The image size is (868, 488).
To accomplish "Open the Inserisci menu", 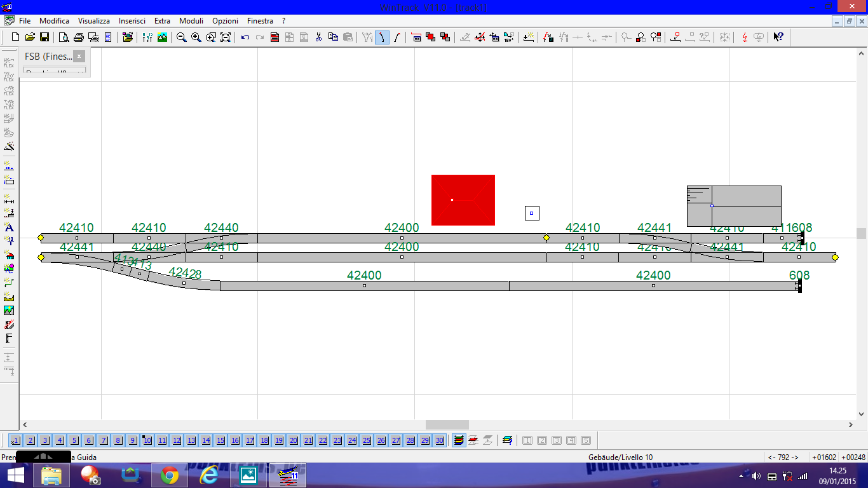I will point(132,21).
